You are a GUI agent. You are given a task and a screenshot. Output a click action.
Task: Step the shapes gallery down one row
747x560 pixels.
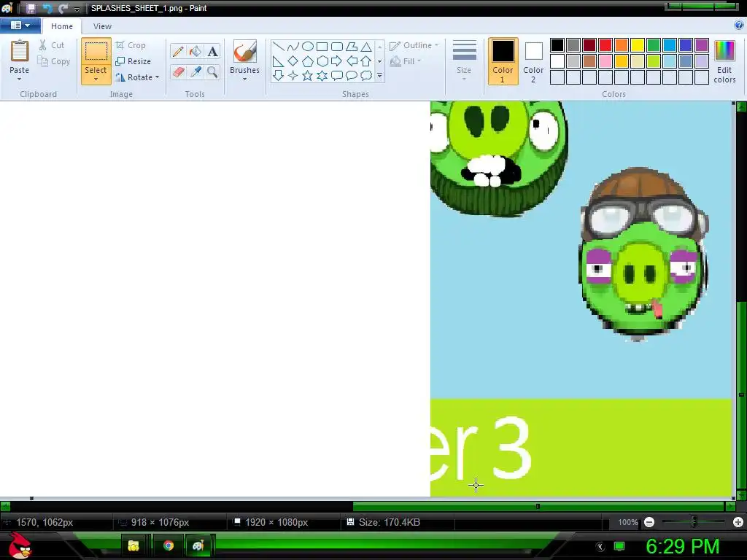tap(379, 61)
